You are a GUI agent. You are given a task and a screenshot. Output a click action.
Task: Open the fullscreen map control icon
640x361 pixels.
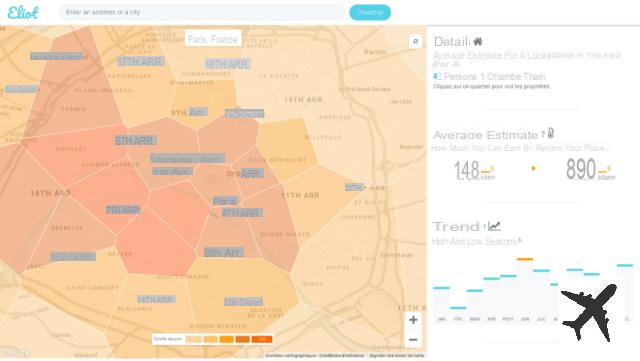coord(416,41)
